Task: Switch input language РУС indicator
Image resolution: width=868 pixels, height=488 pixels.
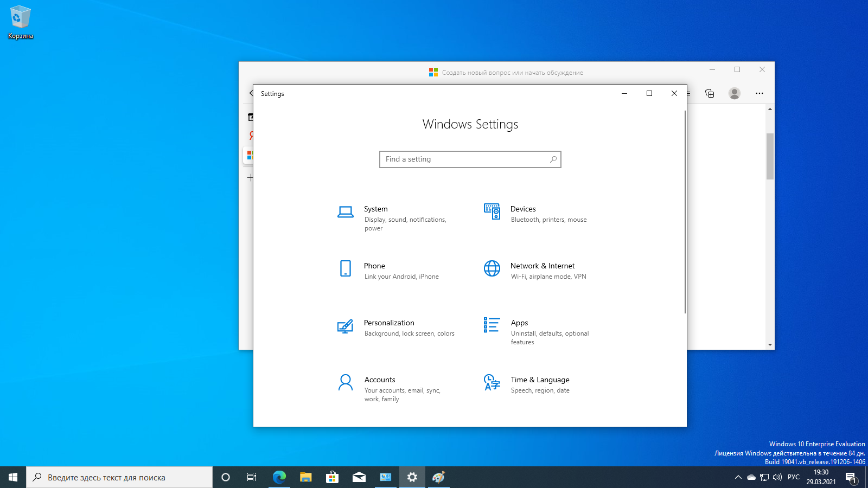Action: click(794, 477)
